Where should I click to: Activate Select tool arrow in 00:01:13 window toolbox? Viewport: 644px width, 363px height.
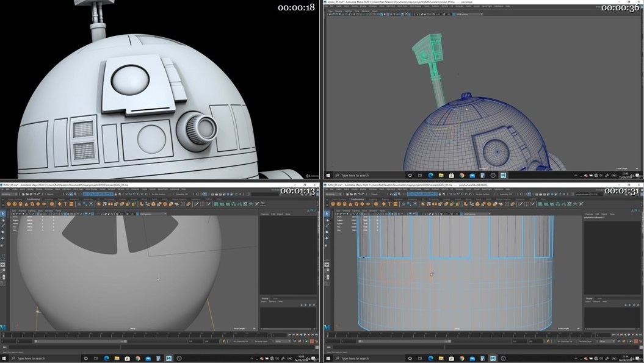(3, 214)
